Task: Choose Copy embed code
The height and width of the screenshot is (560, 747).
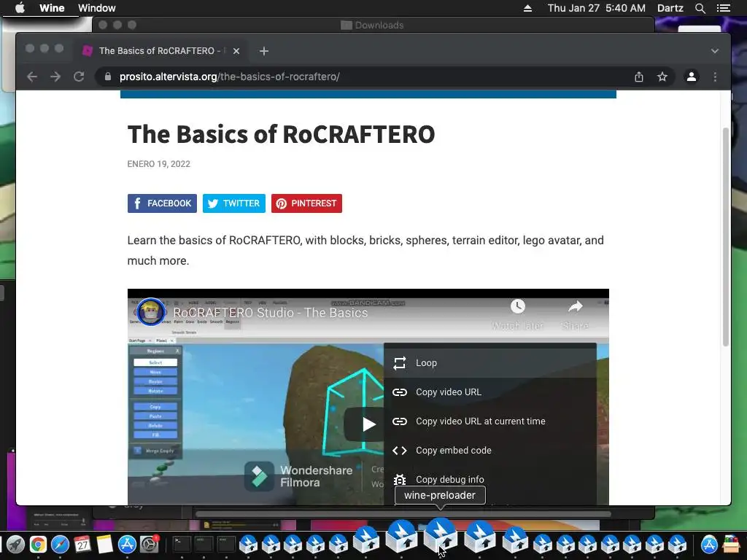Action: pos(490,450)
